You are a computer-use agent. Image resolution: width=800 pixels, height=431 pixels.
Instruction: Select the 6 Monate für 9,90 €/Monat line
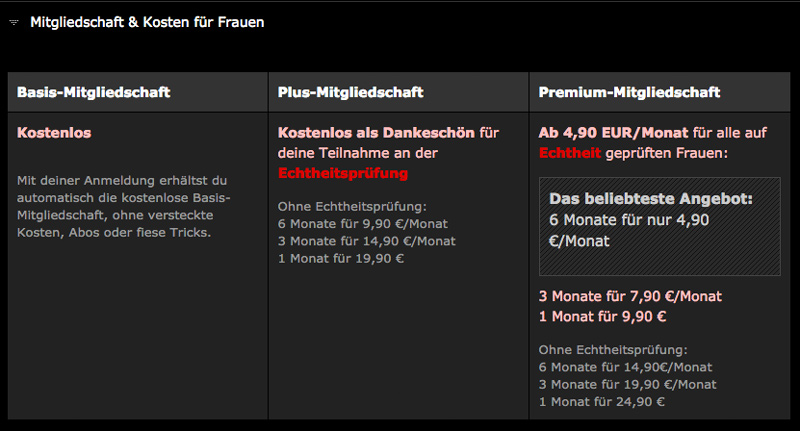pyautogui.click(x=364, y=223)
